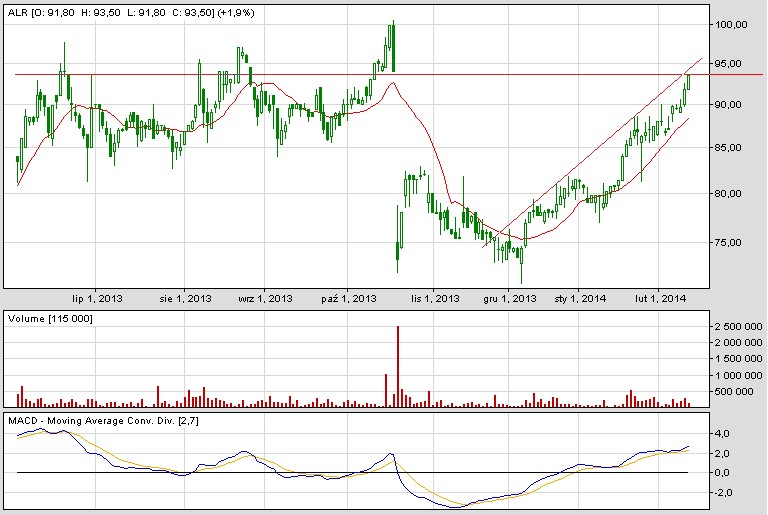Click the lut 1, 2014 date label
Viewport: 768px width, 515px height.
(x=660, y=298)
